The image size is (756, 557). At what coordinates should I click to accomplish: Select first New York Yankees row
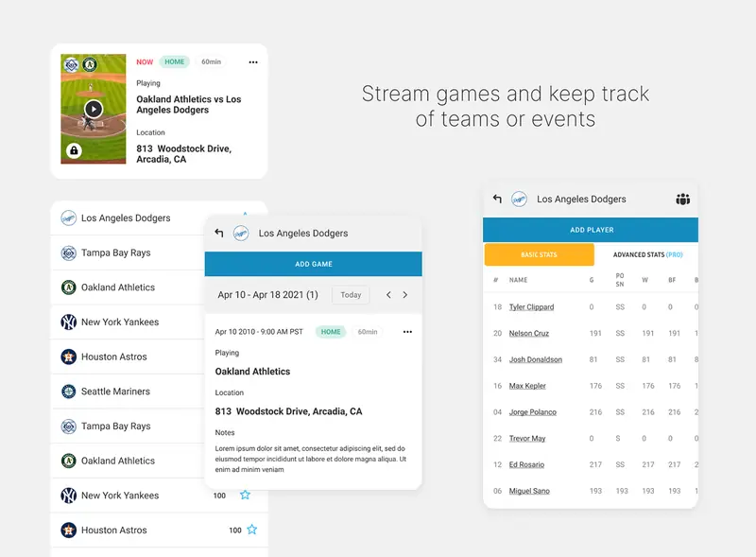click(128, 322)
